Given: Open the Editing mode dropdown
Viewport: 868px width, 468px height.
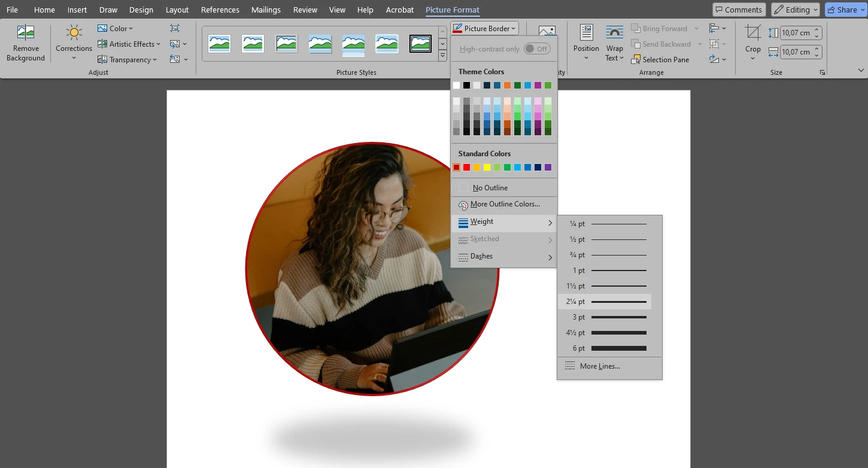Looking at the screenshot, I should 795,10.
